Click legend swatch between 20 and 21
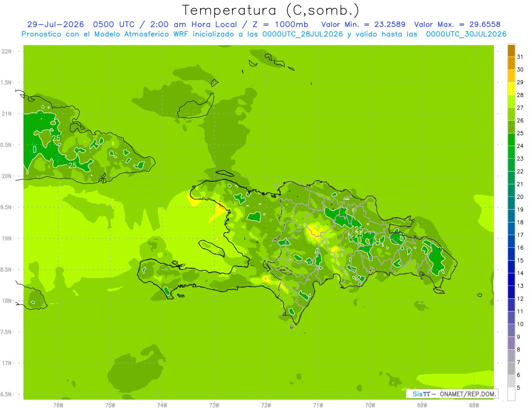 pyautogui.click(x=511, y=191)
